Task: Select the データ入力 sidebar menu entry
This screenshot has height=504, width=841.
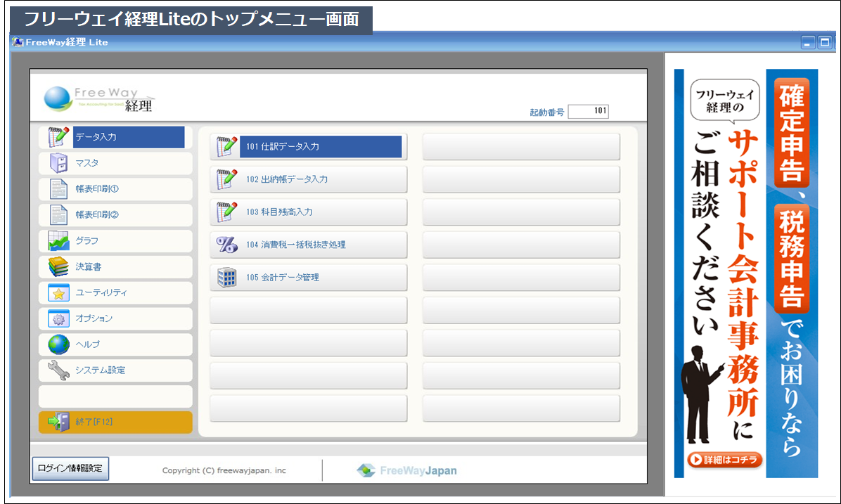Action: tap(115, 136)
